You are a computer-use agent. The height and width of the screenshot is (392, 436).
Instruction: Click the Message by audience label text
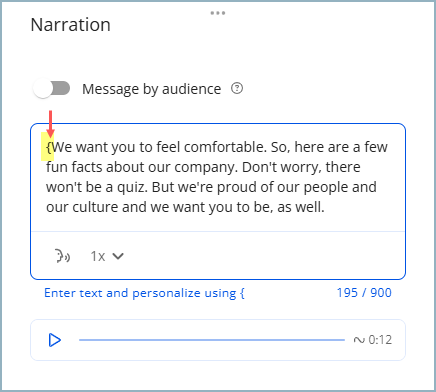[152, 89]
